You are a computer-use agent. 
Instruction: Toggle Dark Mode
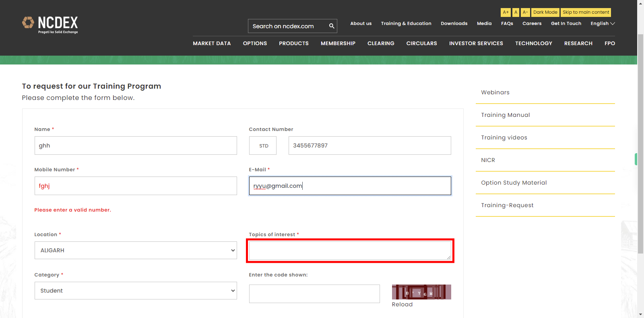[545, 12]
